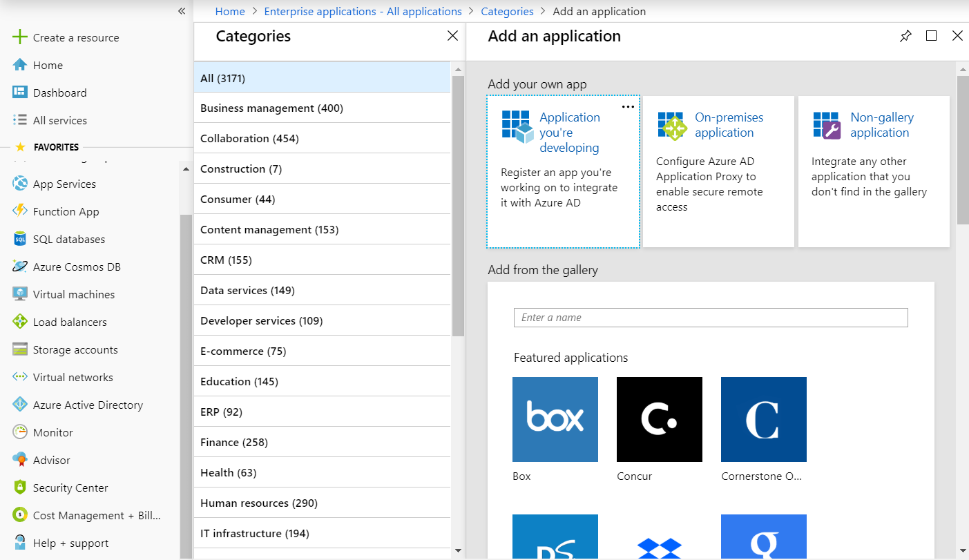Click the Virtual networks icon

coord(20,377)
